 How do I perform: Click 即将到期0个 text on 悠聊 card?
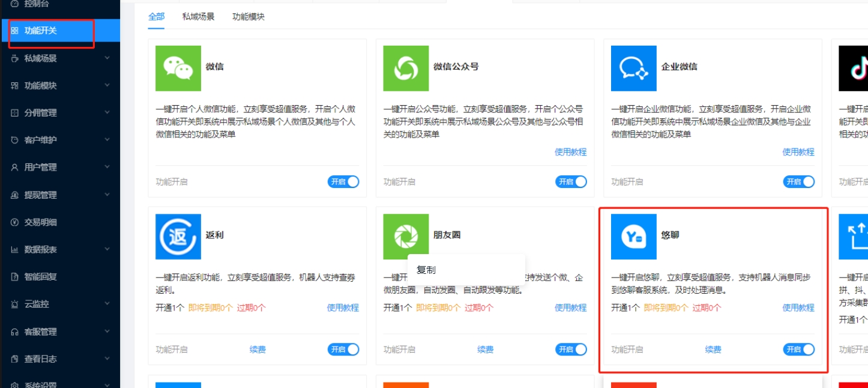click(666, 308)
